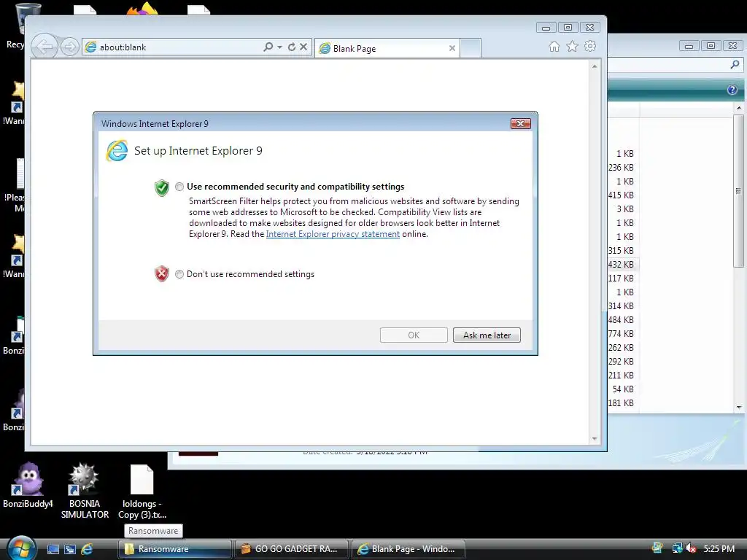
Task: Close the Windows Internet Explorer 9 dialog
Action: tap(520, 124)
